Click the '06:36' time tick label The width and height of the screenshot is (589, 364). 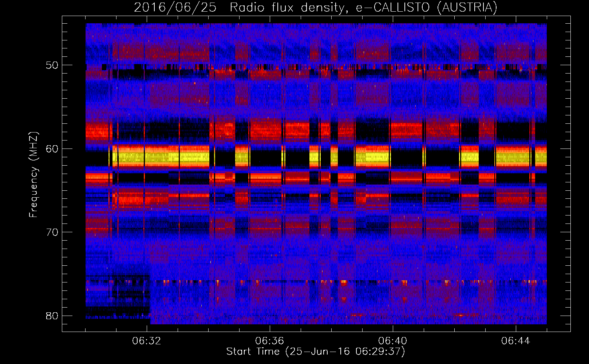point(269,341)
